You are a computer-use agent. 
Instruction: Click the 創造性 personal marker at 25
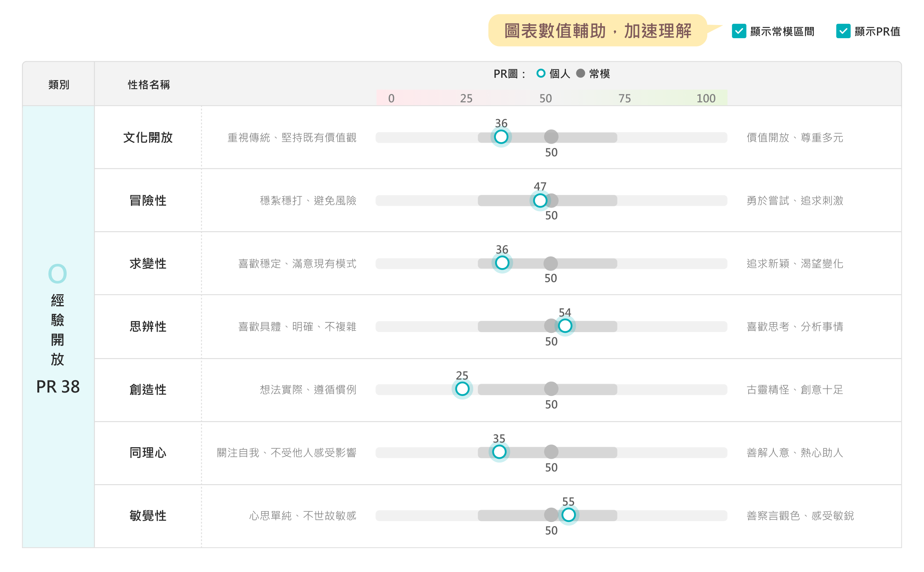(462, 389)
